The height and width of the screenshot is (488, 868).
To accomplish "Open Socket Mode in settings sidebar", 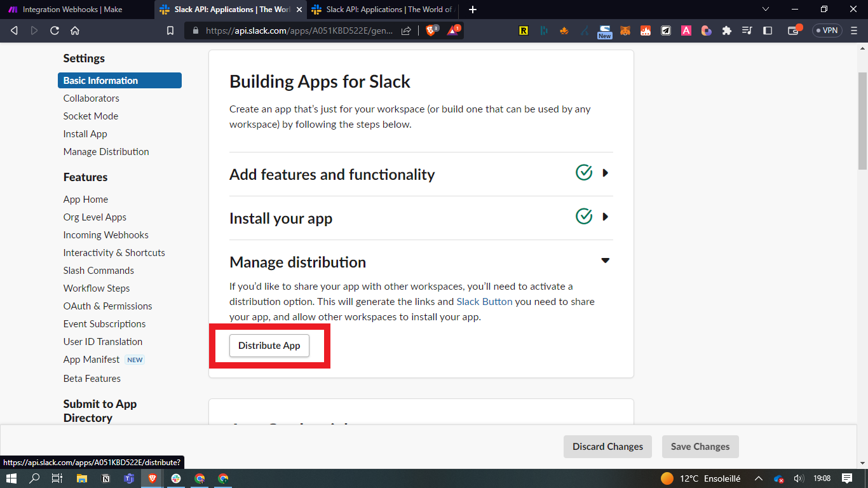I will pos(91,116).
